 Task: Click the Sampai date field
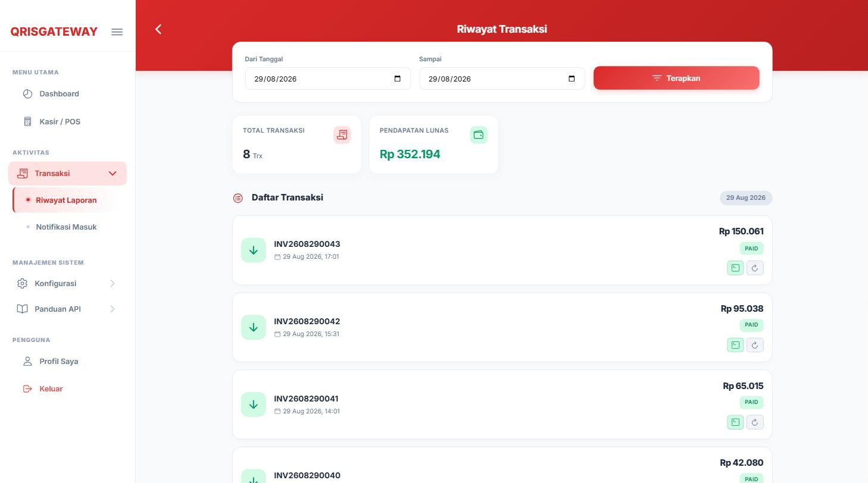pyautogui.click(x=502, y=79)
